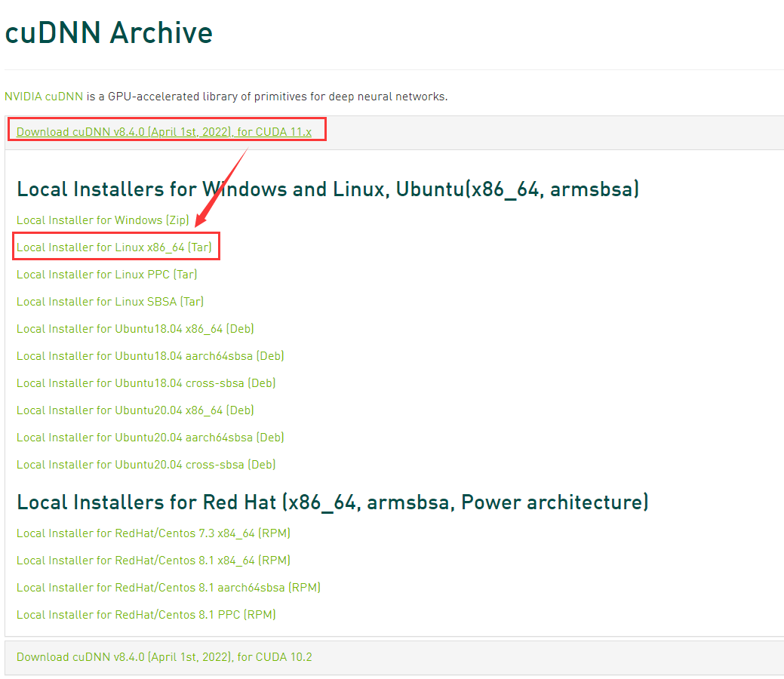Viewport: 784px width, 679px height.
Task: Open the NVIDIA cuDNN link
Action: coord(44,97)
